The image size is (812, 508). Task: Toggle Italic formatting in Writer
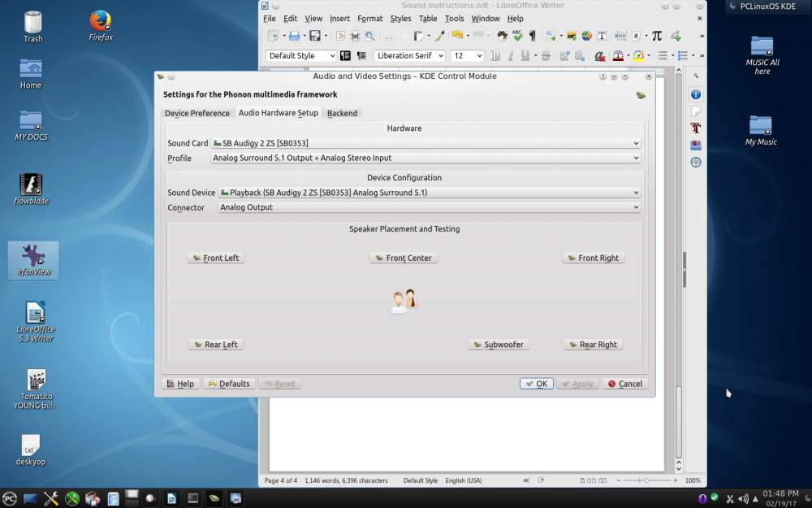[x=510, y=56]
